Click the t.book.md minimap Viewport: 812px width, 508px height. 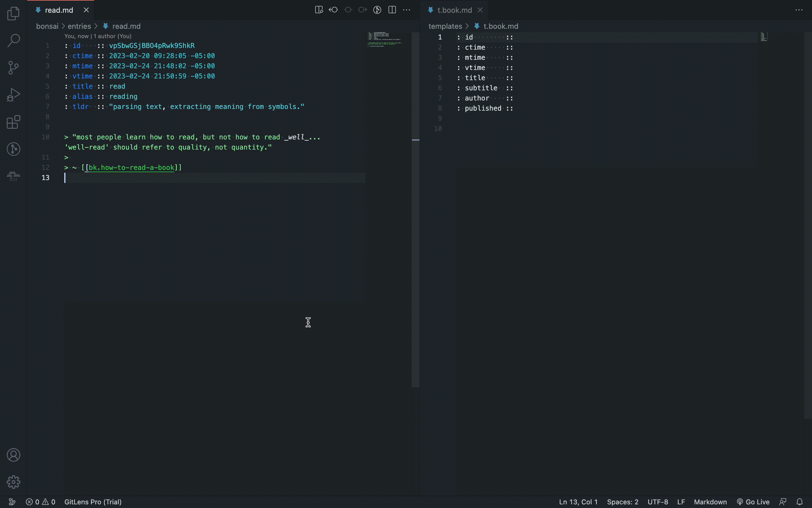(764, 37)
